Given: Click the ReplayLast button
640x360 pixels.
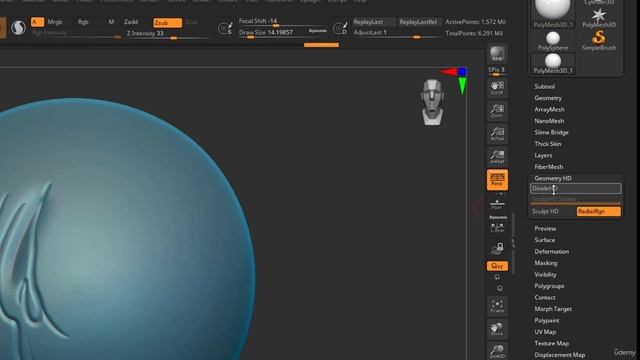Looking at the screenshot, I should tap(374, 22).
